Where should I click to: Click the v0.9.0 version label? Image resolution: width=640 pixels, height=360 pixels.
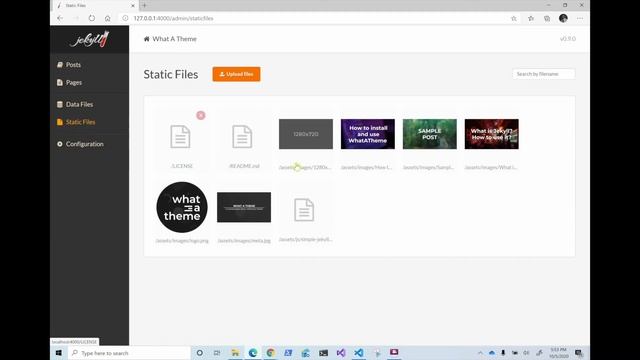coord(568,39)
